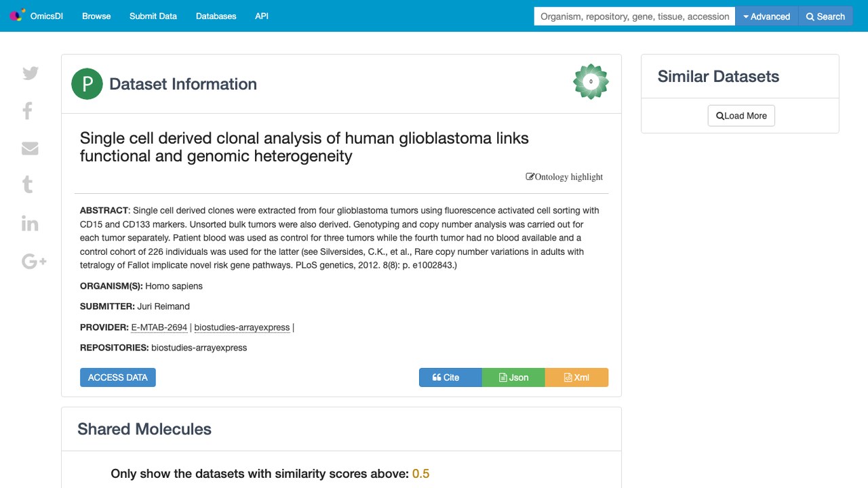Download dataset as Xml
This screenshot has height=488, width=868.
tap(576, 378)
